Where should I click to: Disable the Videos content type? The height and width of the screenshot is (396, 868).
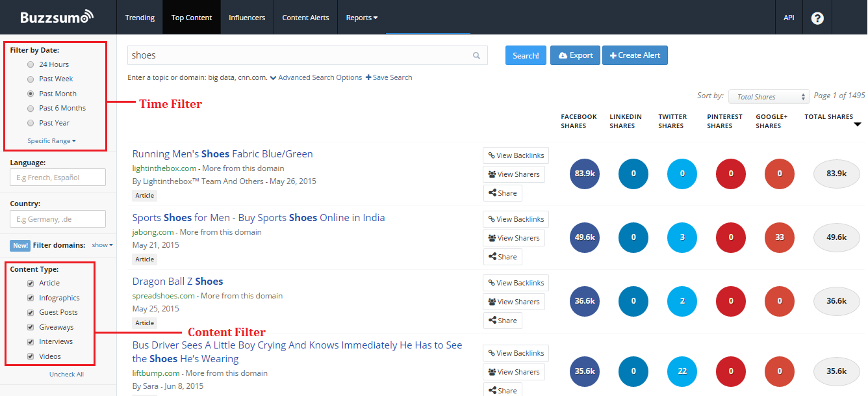pos(31,356)
